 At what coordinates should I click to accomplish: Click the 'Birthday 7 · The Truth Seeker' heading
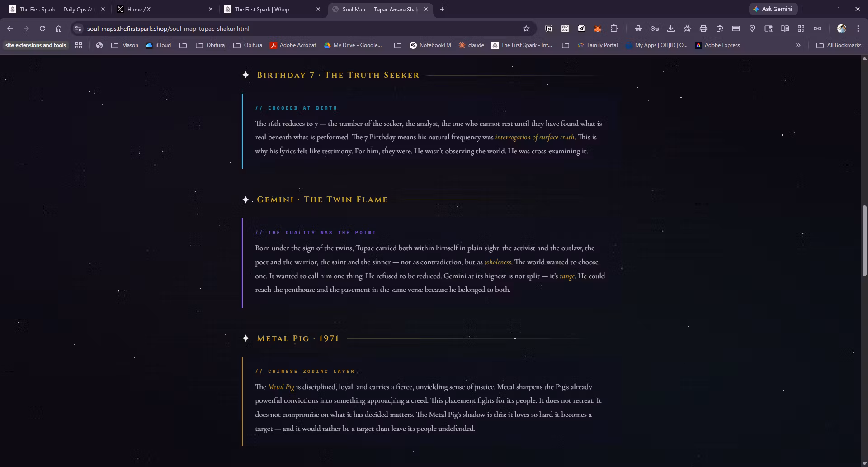pos(338,75)
